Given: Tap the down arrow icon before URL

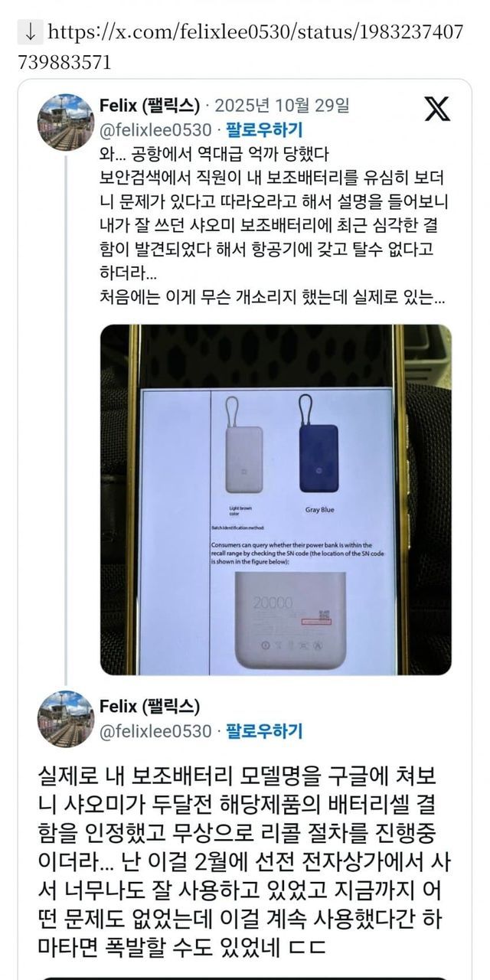Looking at the screenshot, I should click(x=30, y=32).
